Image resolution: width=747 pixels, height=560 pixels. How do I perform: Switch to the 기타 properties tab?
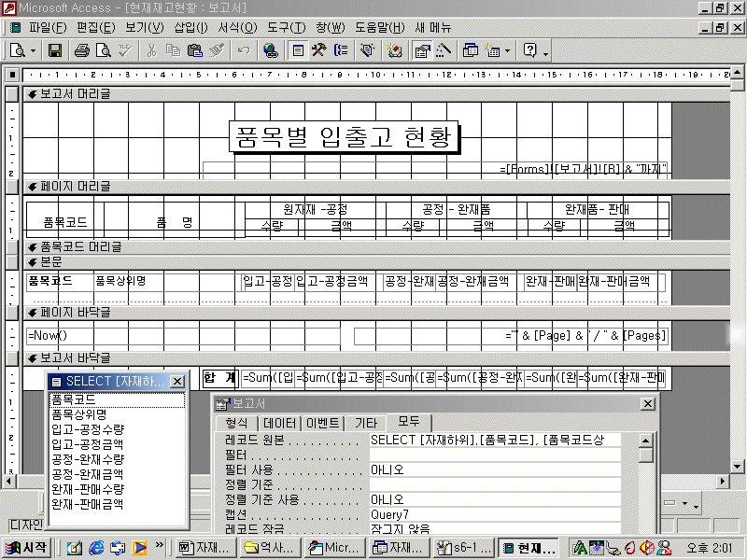[x=365, y=423]
